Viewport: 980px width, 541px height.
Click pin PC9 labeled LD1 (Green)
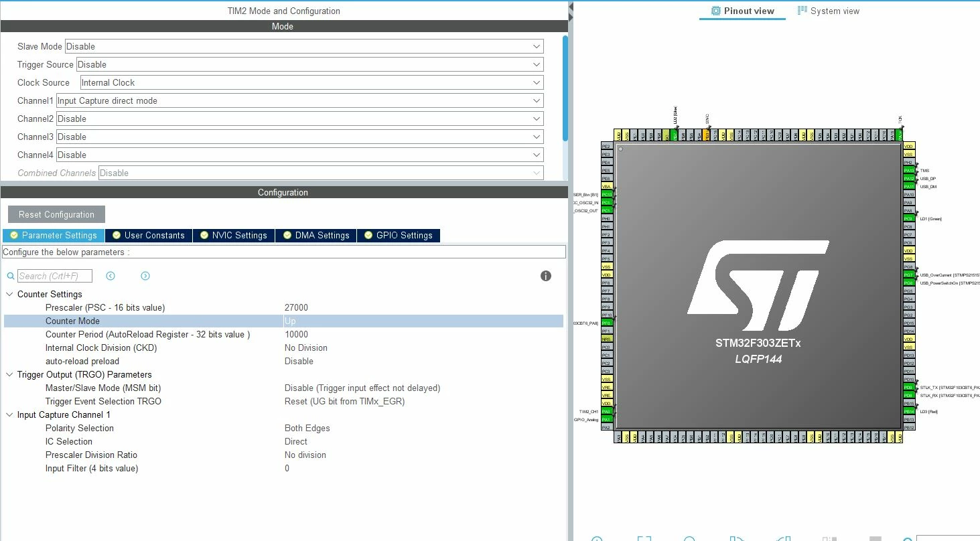tap(908, 218)
